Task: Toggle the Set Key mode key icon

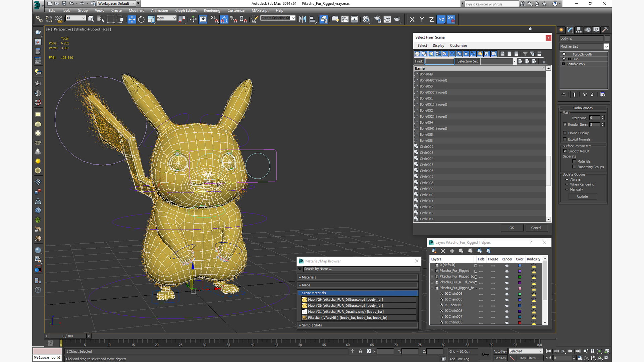Action: click(x=485, y=355)
